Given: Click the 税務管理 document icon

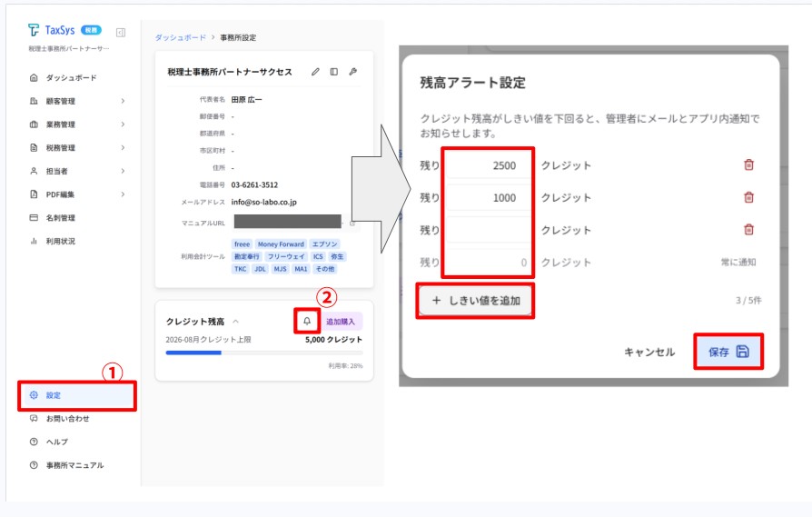Looking at the screenshot, I should tap(34, 147).
